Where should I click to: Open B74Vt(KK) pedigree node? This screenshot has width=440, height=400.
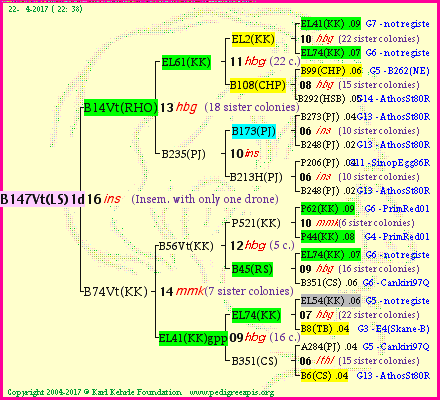tap(115, 292)
